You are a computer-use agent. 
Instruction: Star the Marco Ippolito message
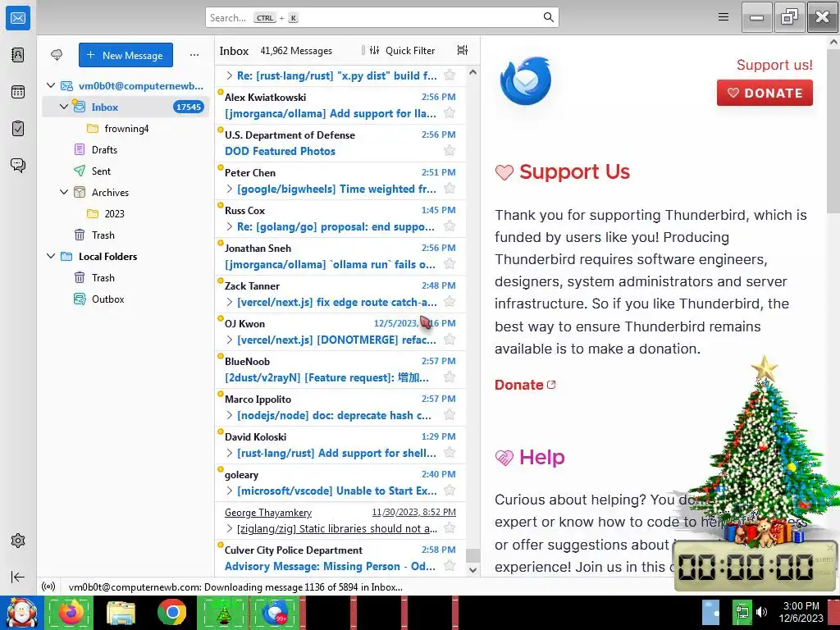pyautogui.click(x=450, y=414)
